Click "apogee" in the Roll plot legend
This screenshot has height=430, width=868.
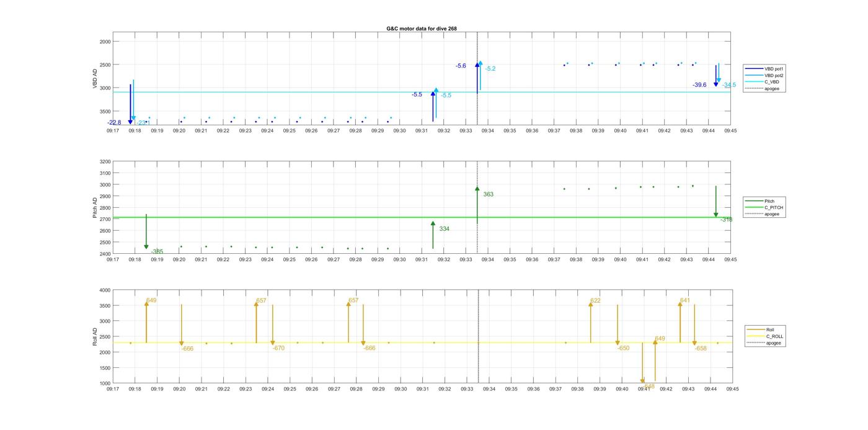coord(765,343)
